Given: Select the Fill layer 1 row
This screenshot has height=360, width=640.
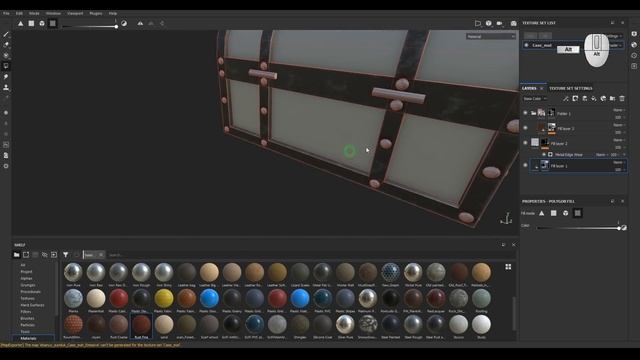Looking at the screenshot, I should (578, 166).
